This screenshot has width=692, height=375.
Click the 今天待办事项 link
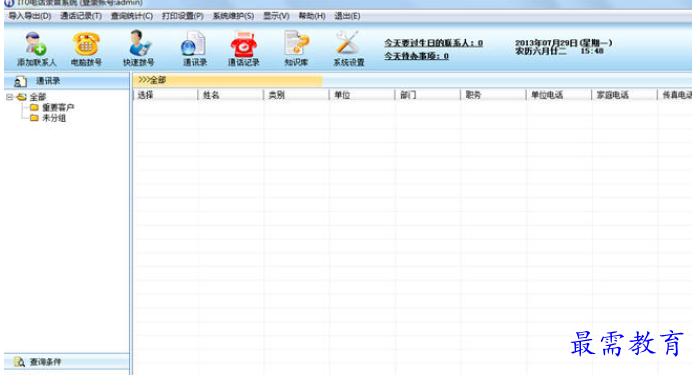416,56
